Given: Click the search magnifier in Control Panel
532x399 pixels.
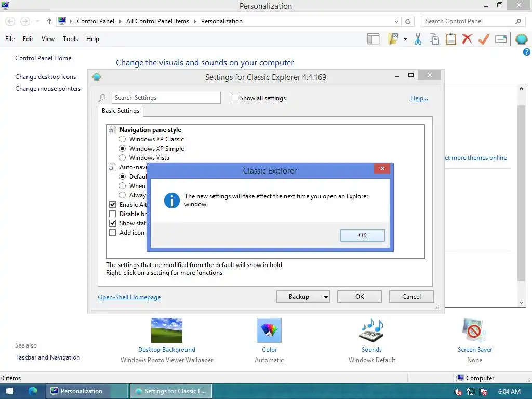Looking at the screenshot, I should pos(518,21).
